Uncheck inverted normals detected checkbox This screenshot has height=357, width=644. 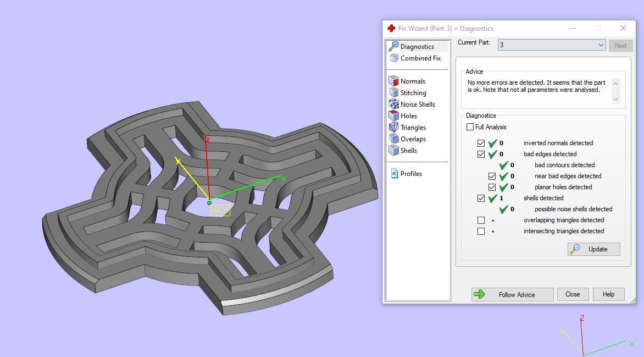(481, 143)
